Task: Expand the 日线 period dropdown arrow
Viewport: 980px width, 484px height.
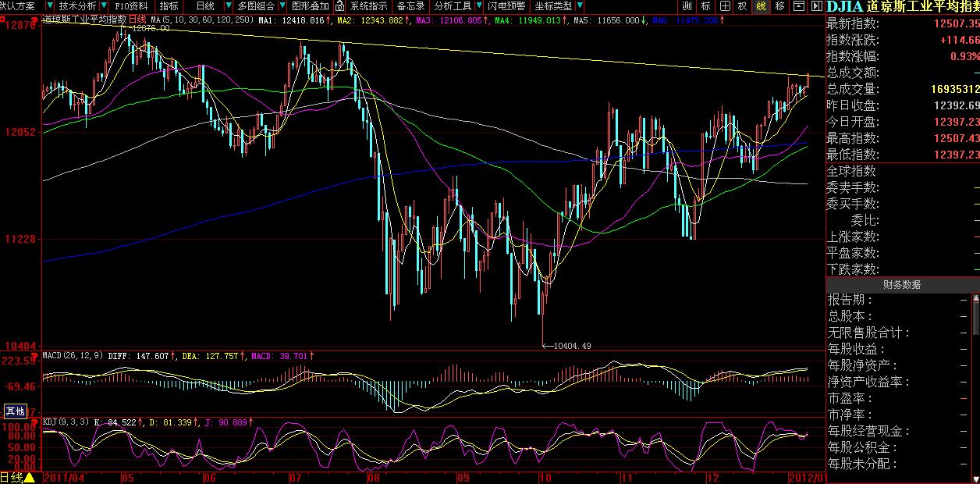Action: point(229,6)
